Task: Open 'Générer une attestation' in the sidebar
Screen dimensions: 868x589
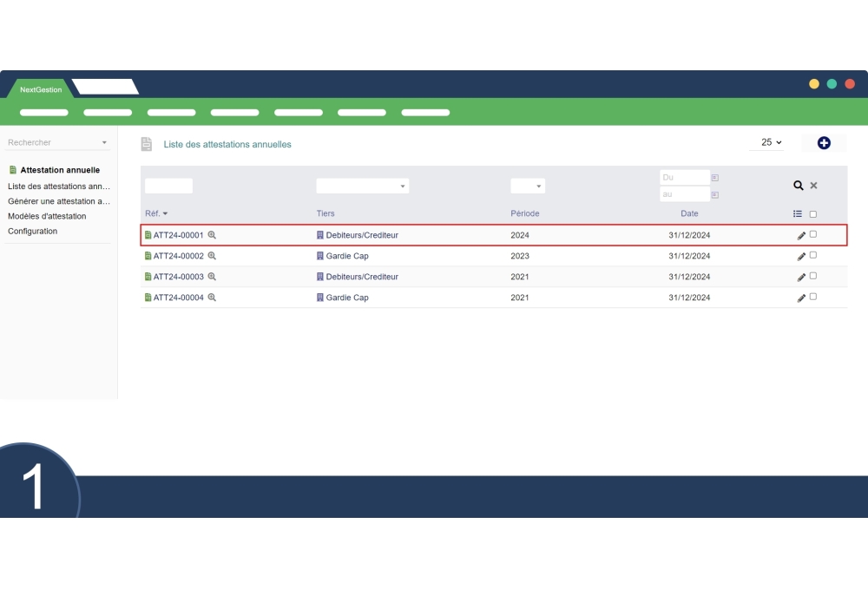Action: 59,201
